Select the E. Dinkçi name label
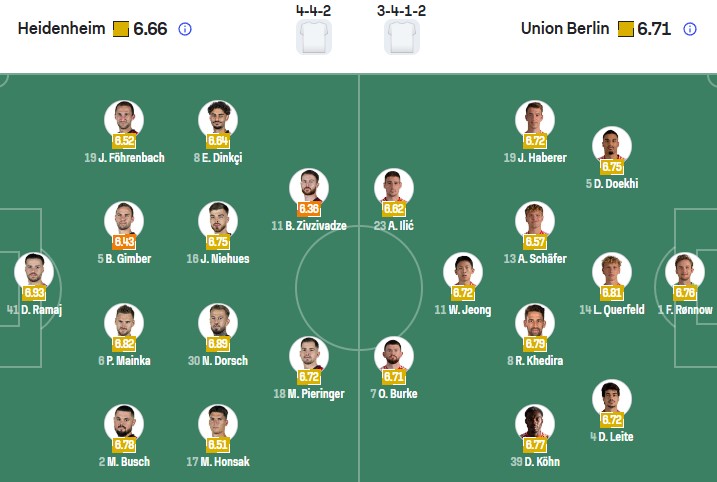Screen dimensions: 717x482 217,157
